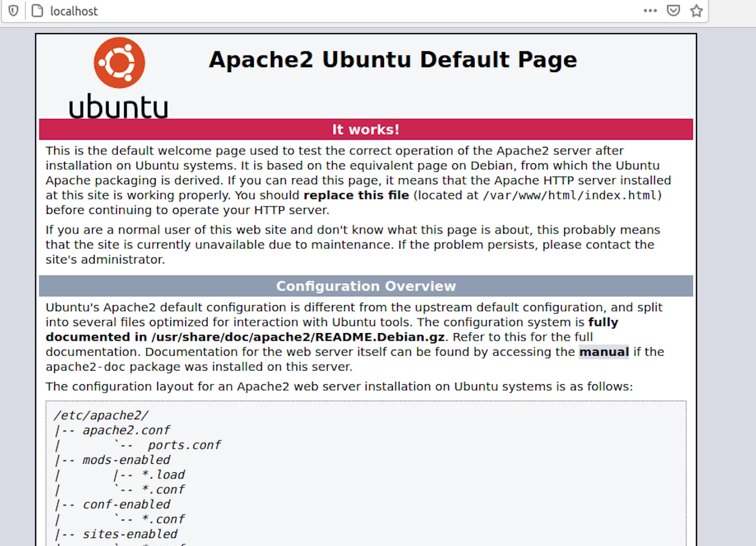Click the tracking protection shield icon
756x546 pixels.
pyautogui.click(x=14, y=11)
